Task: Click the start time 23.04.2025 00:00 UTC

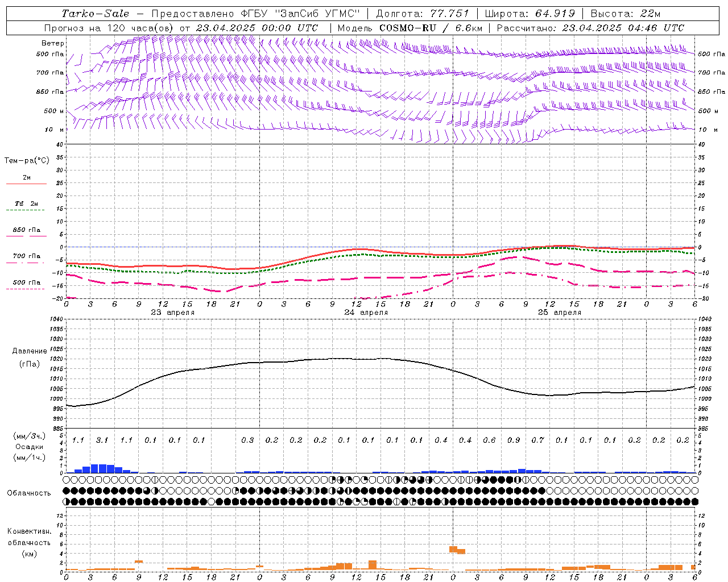Action: [257, 28]
